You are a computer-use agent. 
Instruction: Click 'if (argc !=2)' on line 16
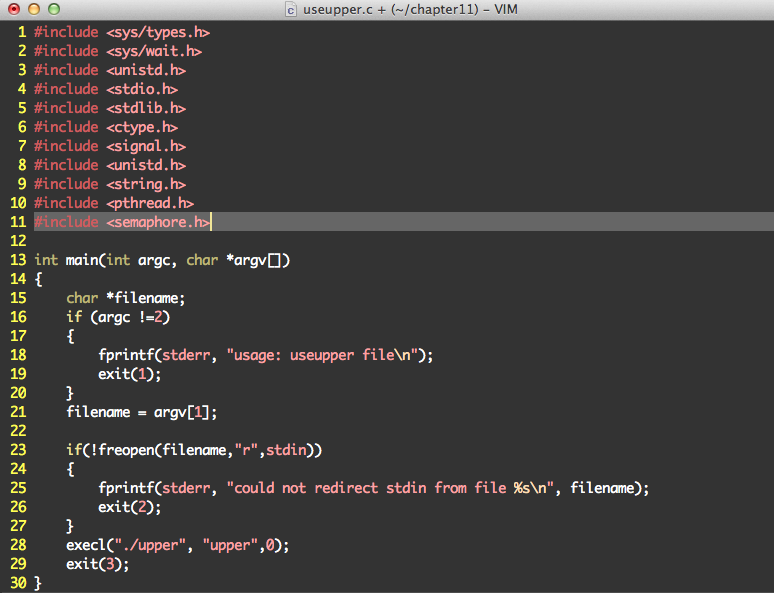point(118,317)
